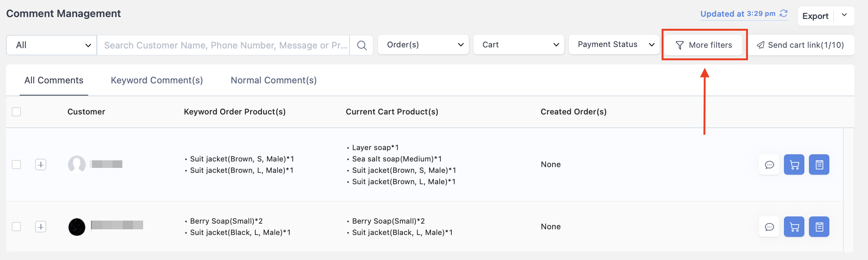Click 'Layer soap*1' cart item

click(375, 147)
